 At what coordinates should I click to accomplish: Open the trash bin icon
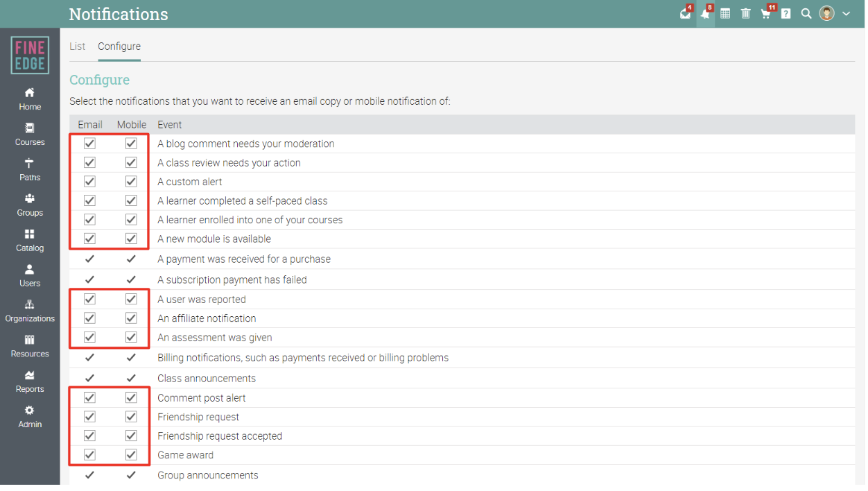tap(745, 14)
